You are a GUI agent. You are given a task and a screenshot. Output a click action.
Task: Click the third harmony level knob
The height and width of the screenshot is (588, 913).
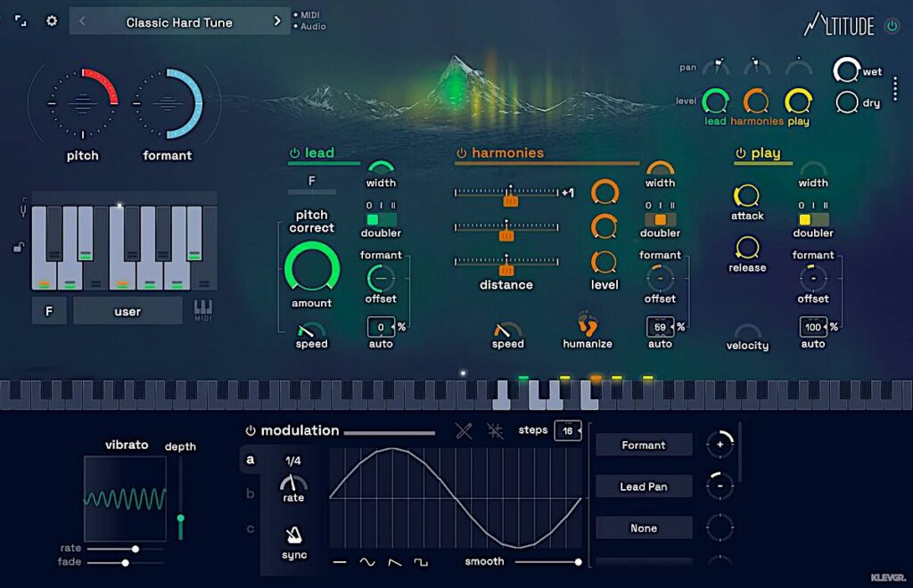tap(605, 263)
